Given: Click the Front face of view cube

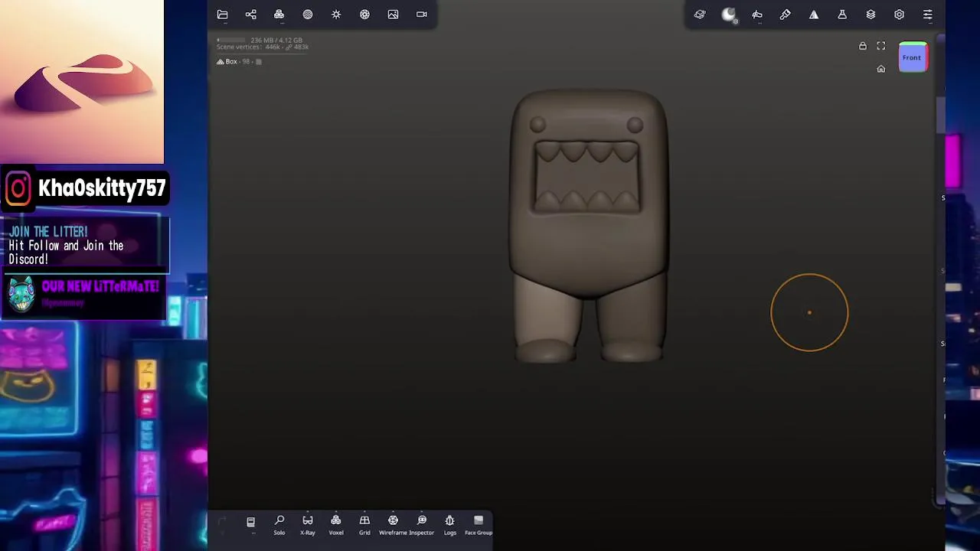Looking at the screenshot, I should 912,57.
